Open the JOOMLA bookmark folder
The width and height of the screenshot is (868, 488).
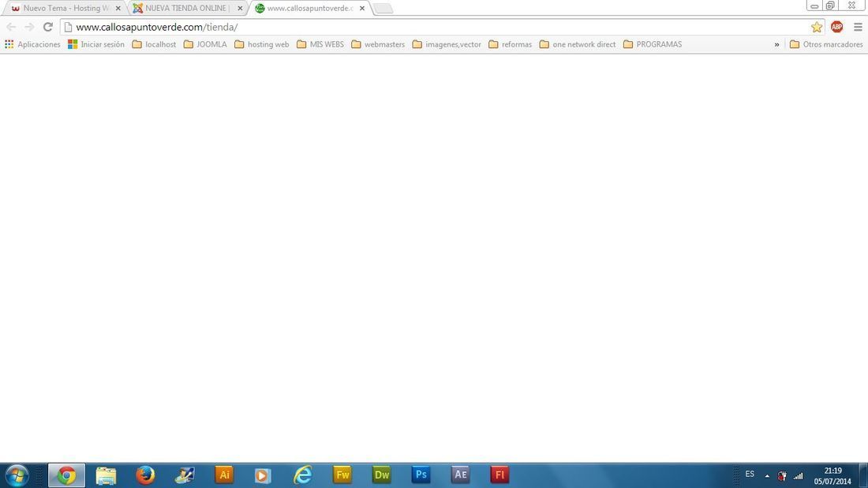(205, 44)
